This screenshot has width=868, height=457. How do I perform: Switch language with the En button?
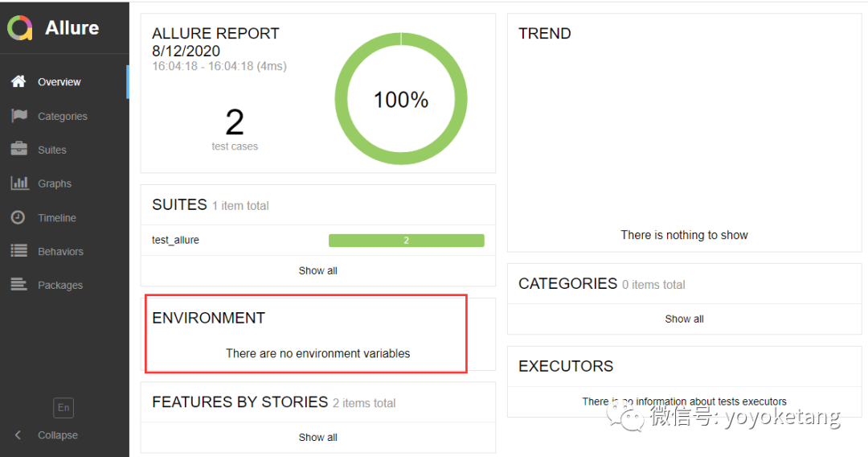pos(63,408)
